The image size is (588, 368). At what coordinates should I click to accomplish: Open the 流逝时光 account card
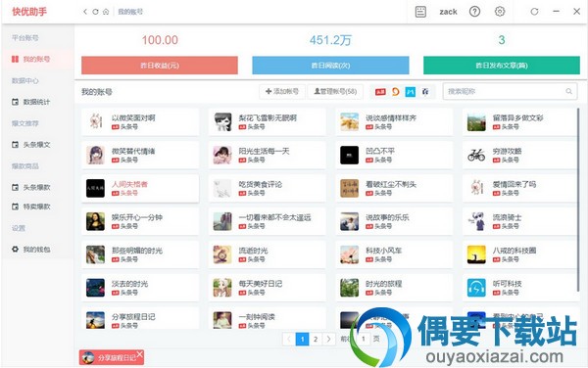tap(267, 254)
